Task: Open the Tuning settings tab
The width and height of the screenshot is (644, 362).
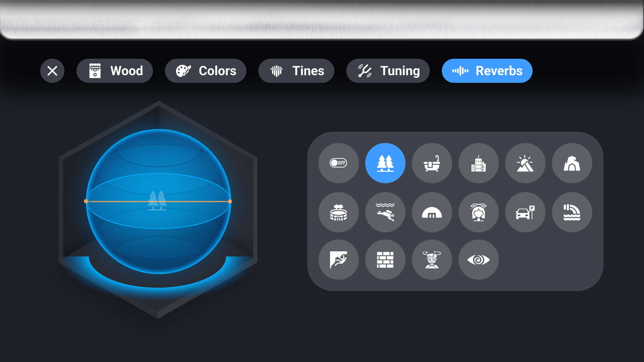Action: (388, 71)
